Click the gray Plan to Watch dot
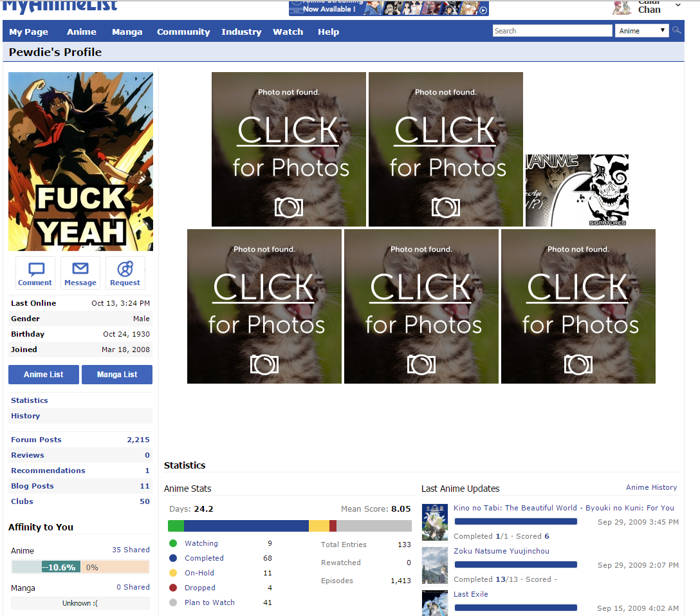Image resolution: width=700 pixels, height=616 pixels. (173, 602)
